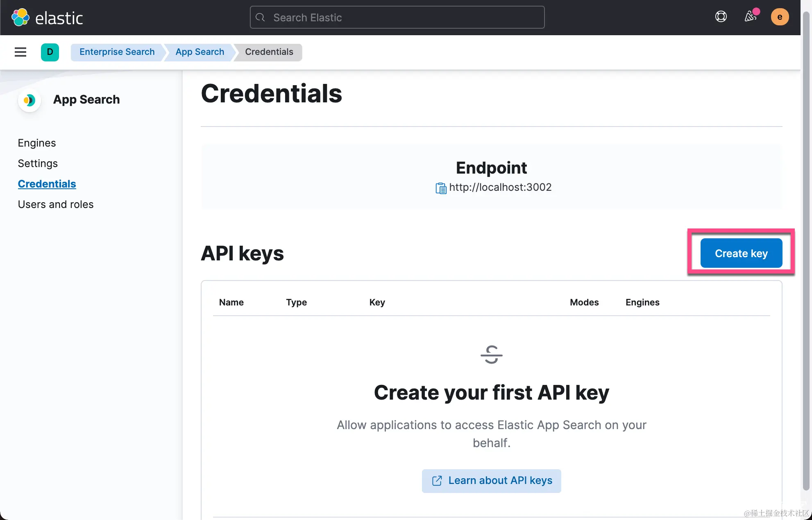812x520 pixels.
Task: Click the page's vertical scrollbar
Action: coord(806,246)
